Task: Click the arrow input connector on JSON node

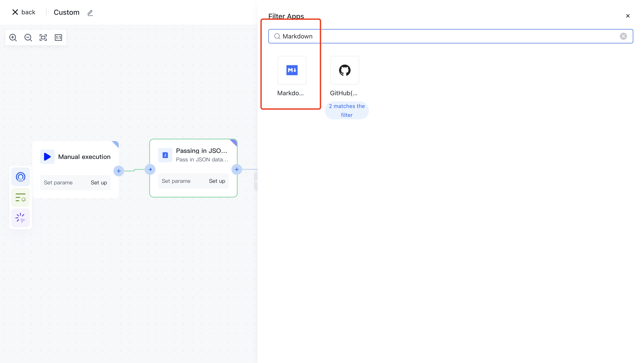Action: coord(150,170)
